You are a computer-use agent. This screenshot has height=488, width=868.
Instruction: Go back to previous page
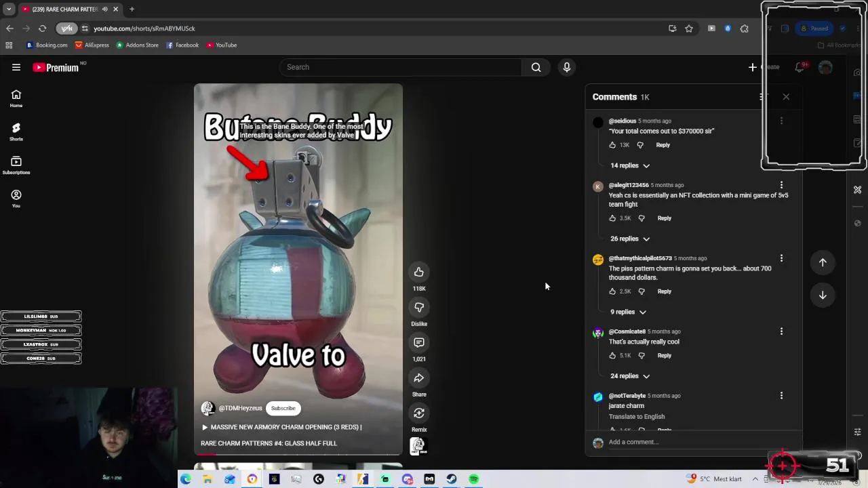tap(9, 28)
